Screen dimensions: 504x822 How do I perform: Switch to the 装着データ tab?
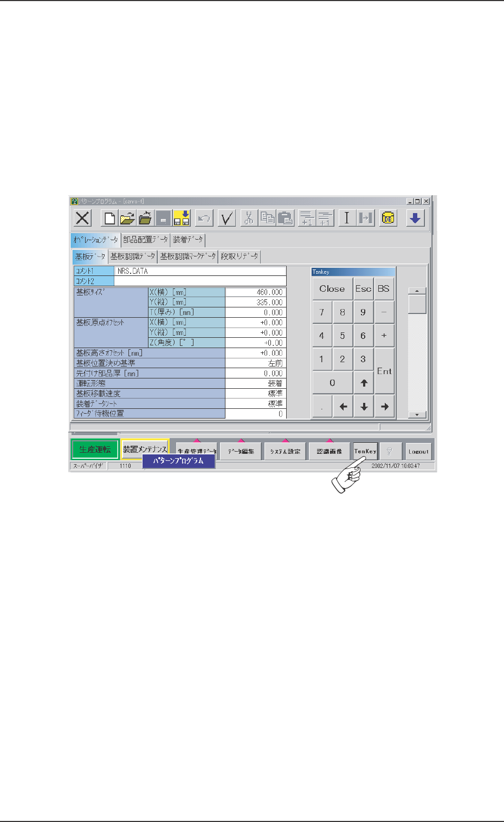pyautogui.click(x=188, y=240)
